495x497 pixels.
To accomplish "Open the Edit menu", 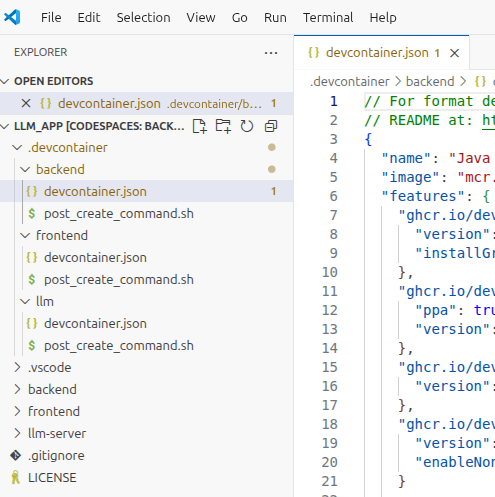I will point(89,17).
